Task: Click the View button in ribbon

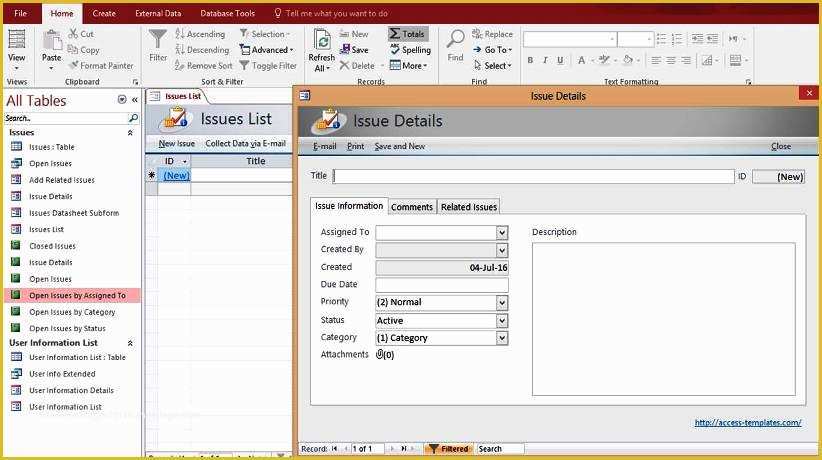Action: (x=16, y=51)
